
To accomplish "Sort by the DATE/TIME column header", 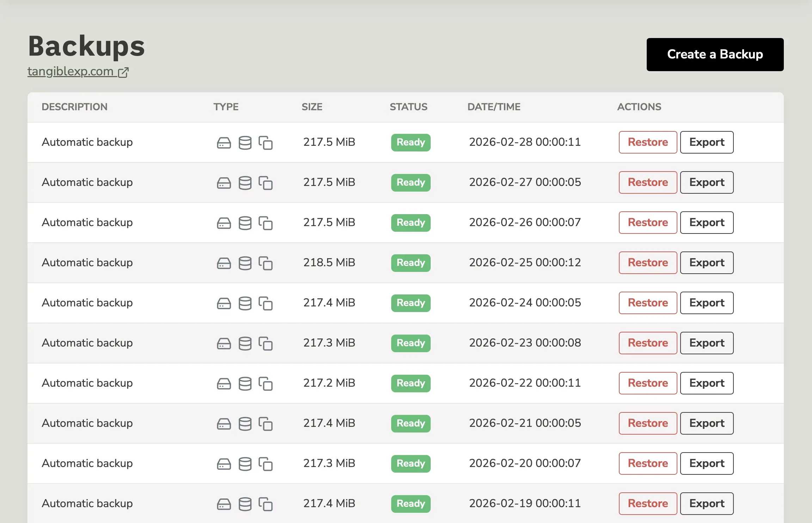I will click(494, 107).
